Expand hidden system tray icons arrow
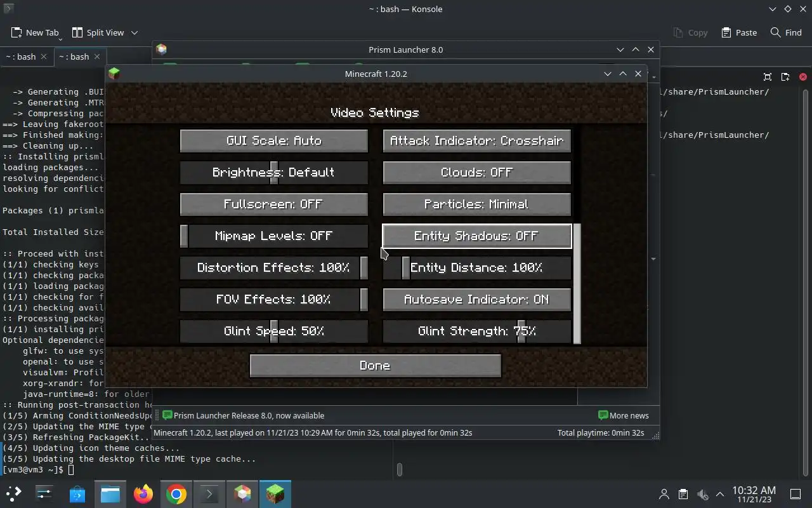Image resolution: width=812 pixels, height=508 pixels. pos(720,494)
